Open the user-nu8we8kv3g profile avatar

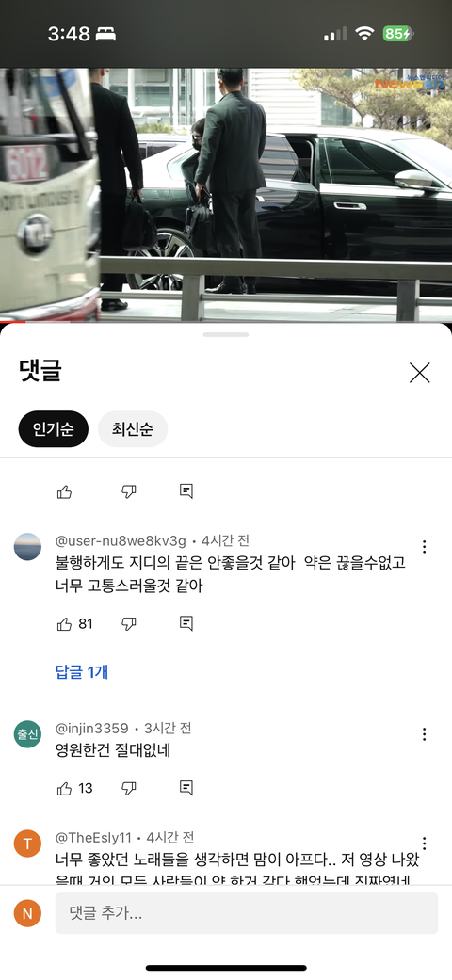[27, 547]
